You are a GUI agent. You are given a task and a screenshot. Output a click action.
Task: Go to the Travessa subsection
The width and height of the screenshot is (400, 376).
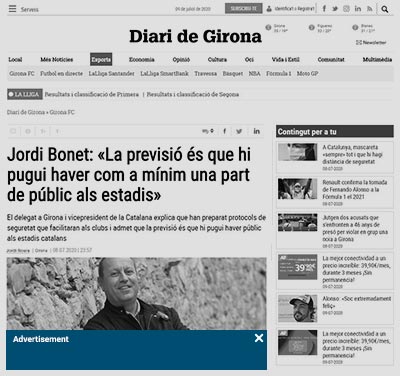206,74
